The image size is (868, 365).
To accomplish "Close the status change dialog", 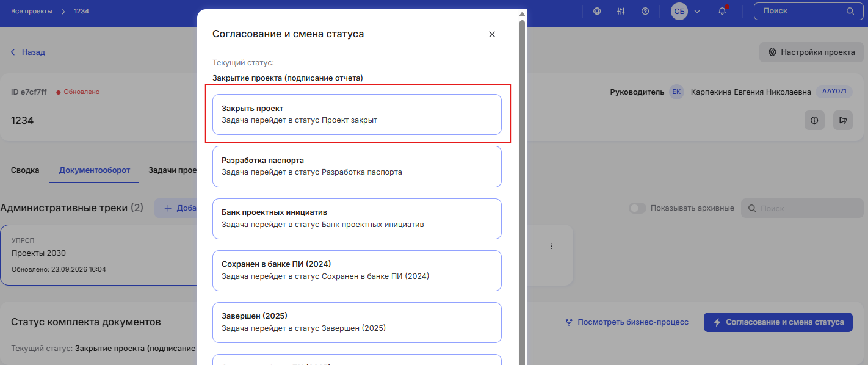I will pyautogui.click(x=492, y=34).
